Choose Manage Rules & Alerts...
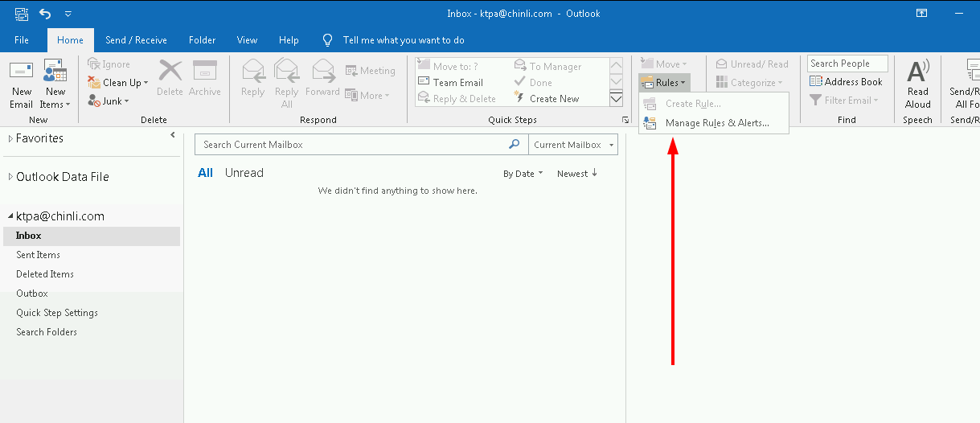Viewport: 980px width, 423px height. [x=714, y=123]
